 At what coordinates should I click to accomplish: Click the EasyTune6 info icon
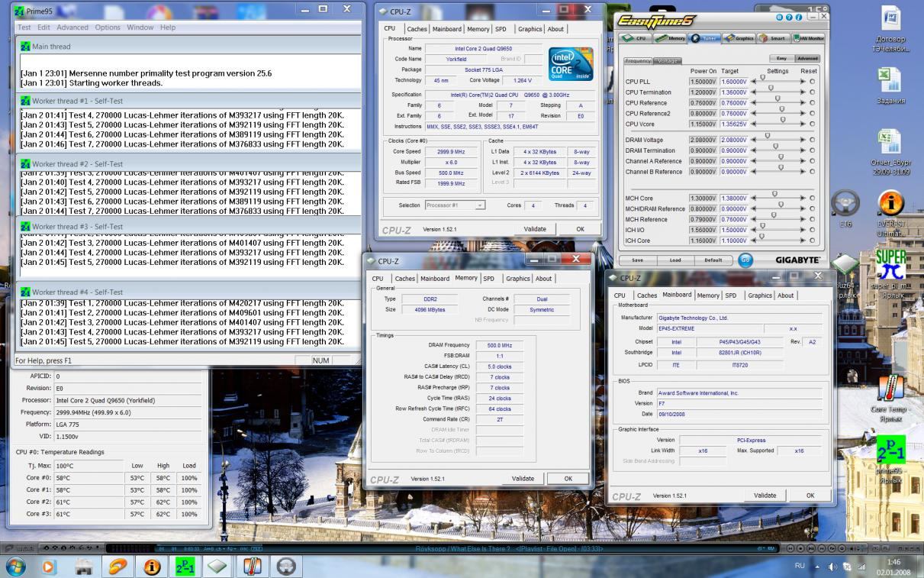(799, 17)
